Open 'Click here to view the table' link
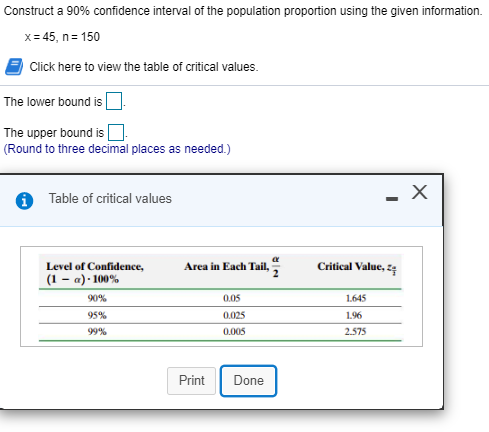Screen dimensions: 489x432 [144, 67]
